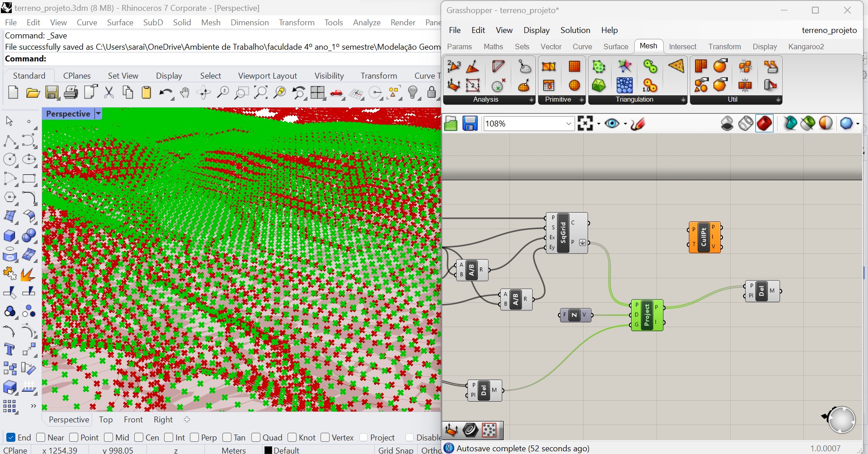Click the Cut scissors icon
This screenshot has height=454, width=868.
(x=109, y=93)
